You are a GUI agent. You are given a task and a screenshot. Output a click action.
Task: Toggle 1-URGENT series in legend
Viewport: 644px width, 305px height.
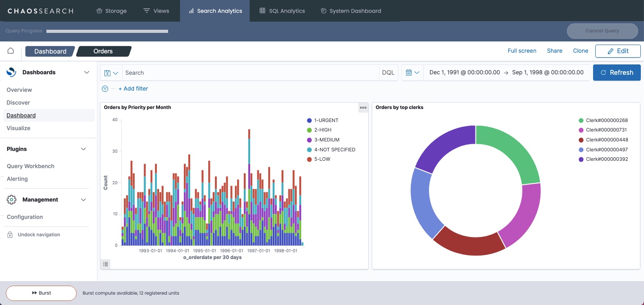[326, 120]
